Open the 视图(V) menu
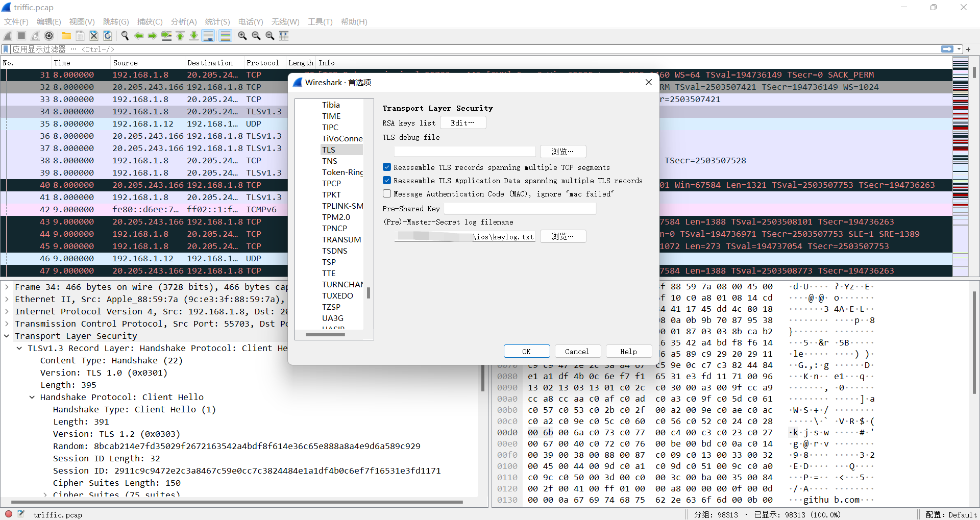Screen dimensions: 980x520 point(82,21)
